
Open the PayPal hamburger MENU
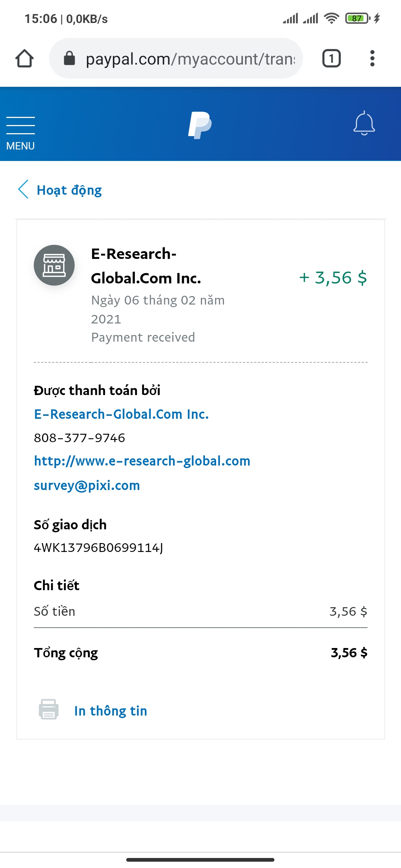pyautogui.click(x=20, y=132)
